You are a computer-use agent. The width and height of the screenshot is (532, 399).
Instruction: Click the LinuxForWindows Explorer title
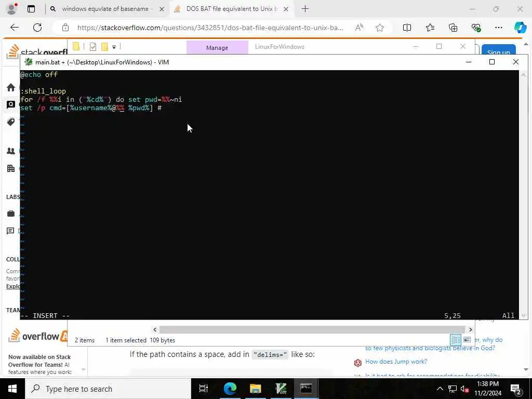(x=280, y=46)
